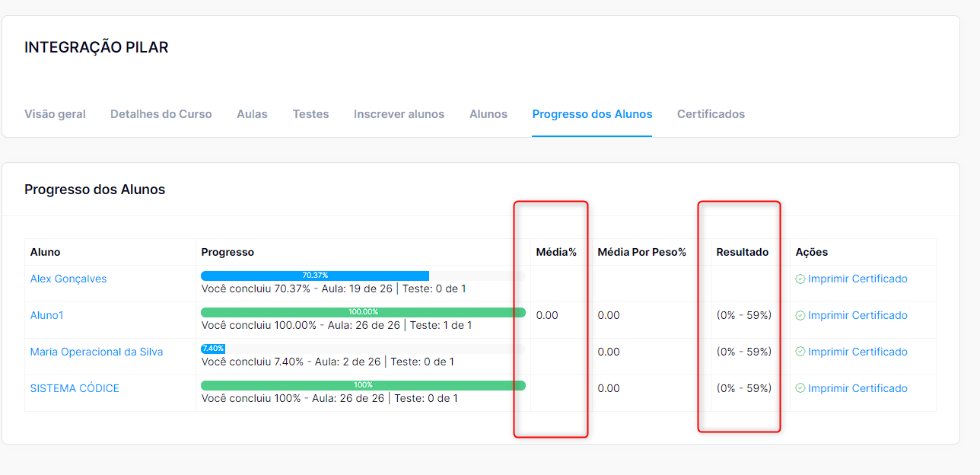Open the Visão geral tab

coord(55,114)
